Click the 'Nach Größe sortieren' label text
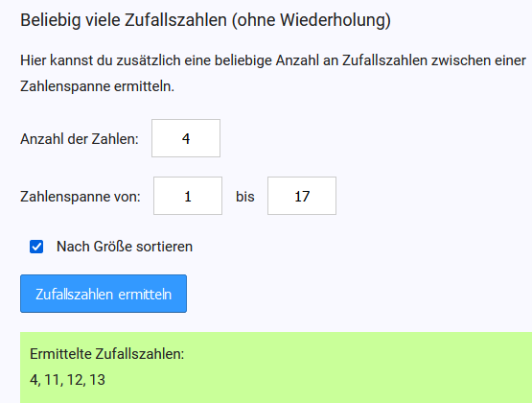 tap(125, 247)
